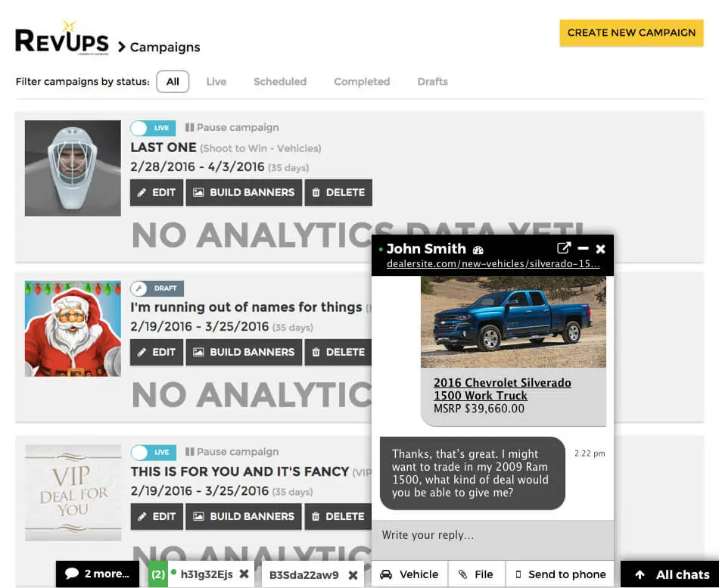Pop out John Smith chat window
This screenshot has height=588, width=719.
pyautogui.click(x=564, y=248)
